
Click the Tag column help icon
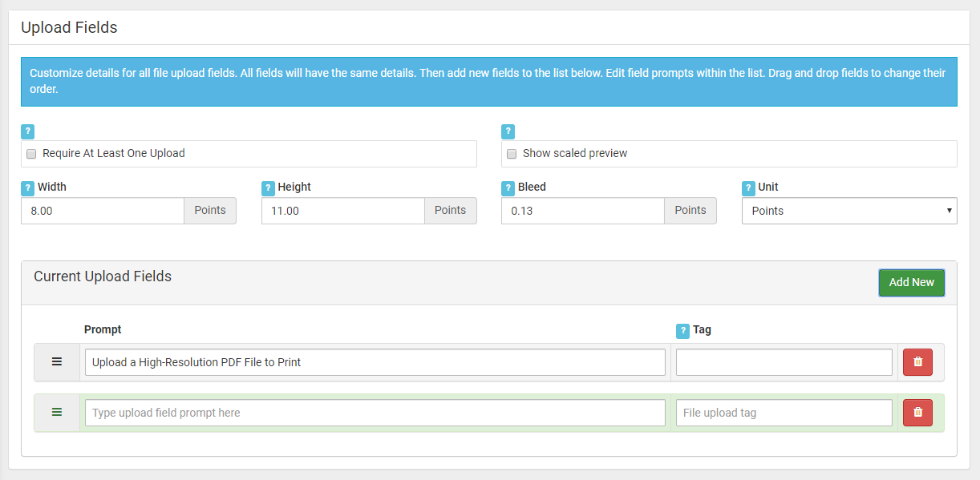click(682, 330)
